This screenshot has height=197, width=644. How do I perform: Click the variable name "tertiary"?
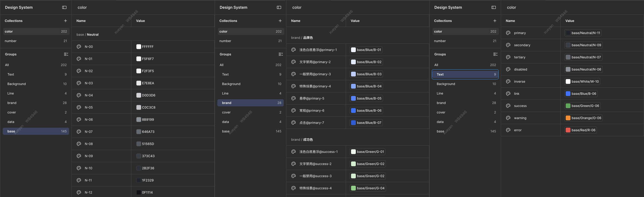click(520, 57)
